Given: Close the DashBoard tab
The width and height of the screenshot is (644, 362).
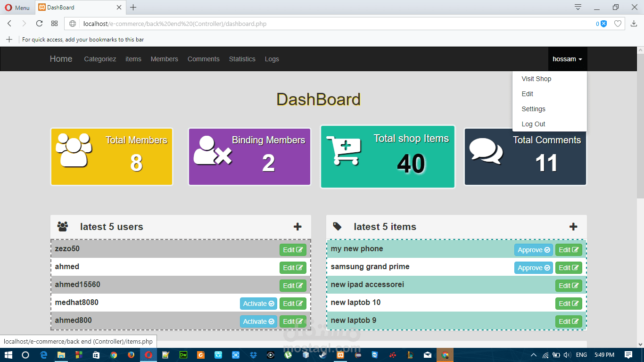Looking at the screenshot, I should tap(119, 8).
